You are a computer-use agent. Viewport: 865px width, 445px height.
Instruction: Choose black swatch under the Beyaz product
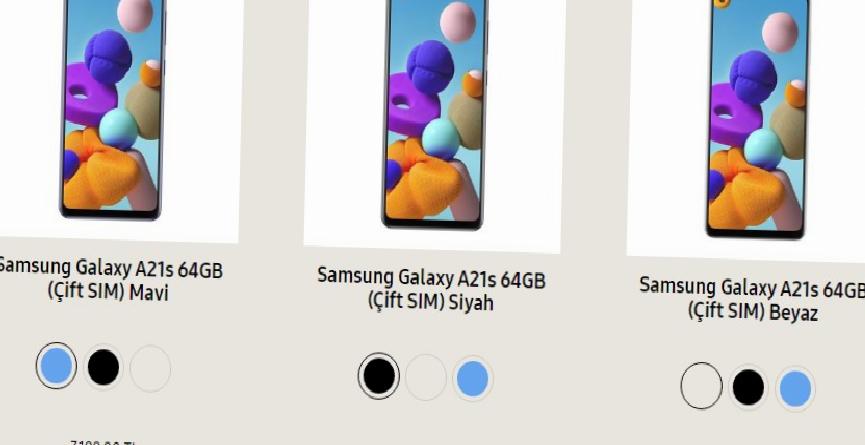click(x=748, y=388)
